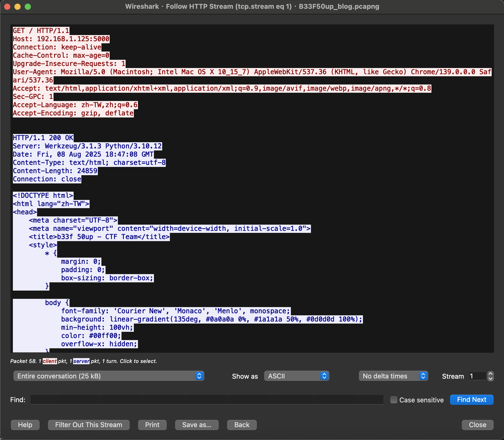Minimize the window with the yellow button
Screen dimensions: 504x440
[x=18, y=7]
